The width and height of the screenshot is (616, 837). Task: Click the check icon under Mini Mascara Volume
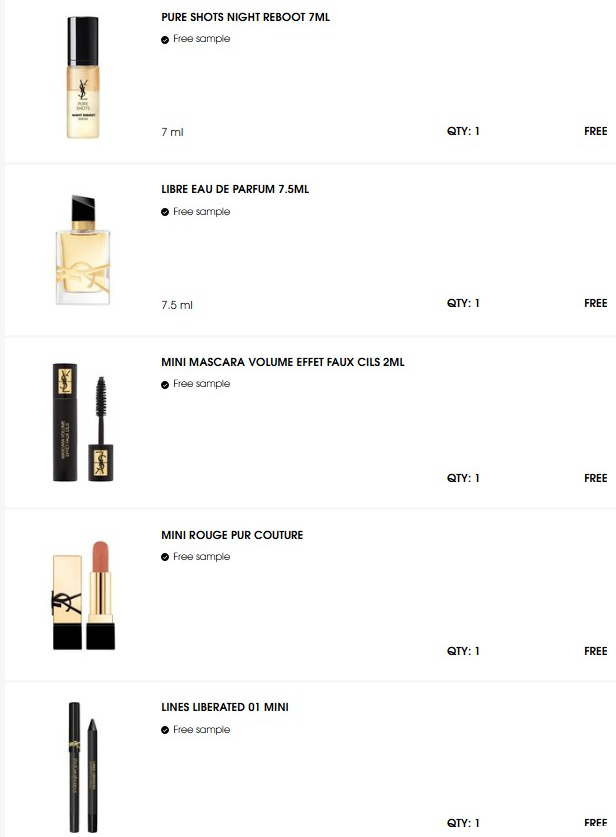[x=165, y=385]
